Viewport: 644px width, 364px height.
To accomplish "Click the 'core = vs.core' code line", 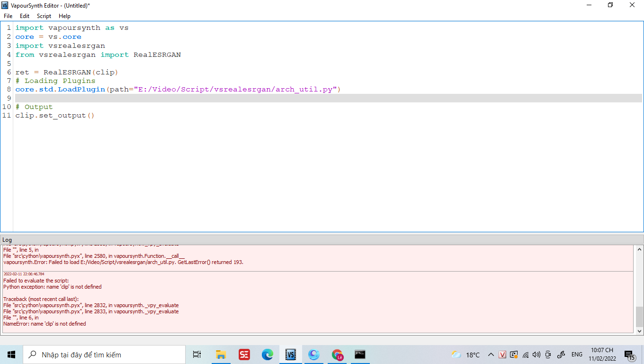I will pos(48,37).
